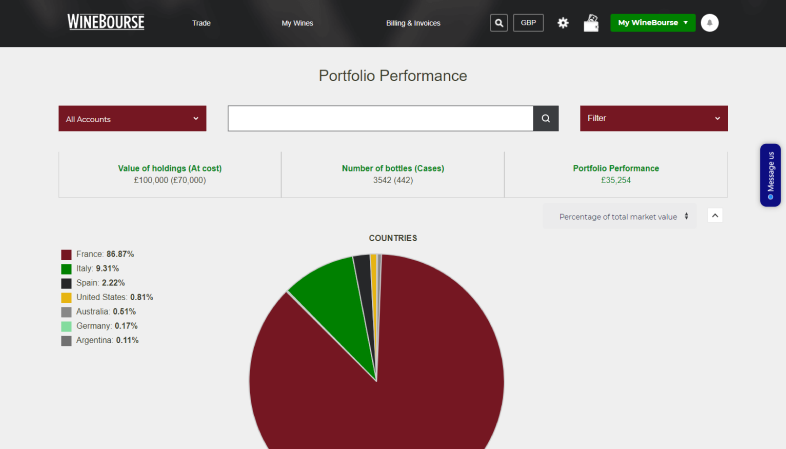Open the header search icon
The height and width of the screenshot is (449, 786).
pyautogui.click(x=499, y=23)
